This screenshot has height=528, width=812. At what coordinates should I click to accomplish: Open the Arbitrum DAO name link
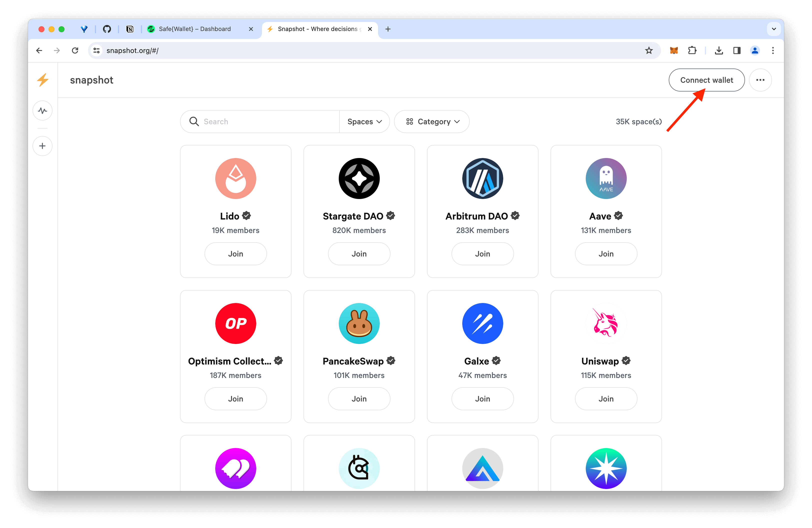click(x=476, y=216)
